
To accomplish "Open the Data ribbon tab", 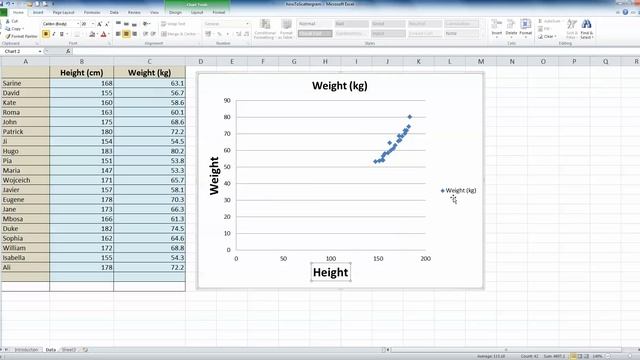I will pyautogui.click(x=114, y=12).
